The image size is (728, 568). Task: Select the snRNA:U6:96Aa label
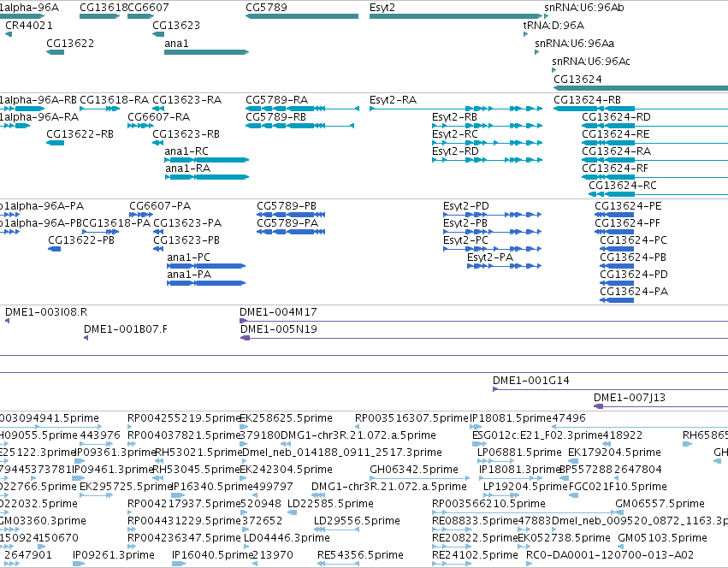(574, 43)
